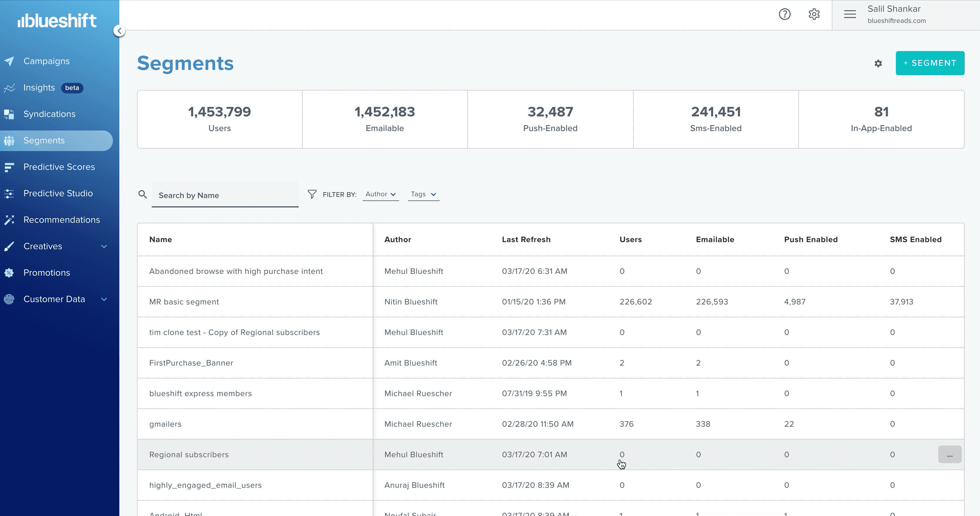Open the Tags filter dropdown
The width and height of the screenshot is (980, 516).
(x=424, y=194)
